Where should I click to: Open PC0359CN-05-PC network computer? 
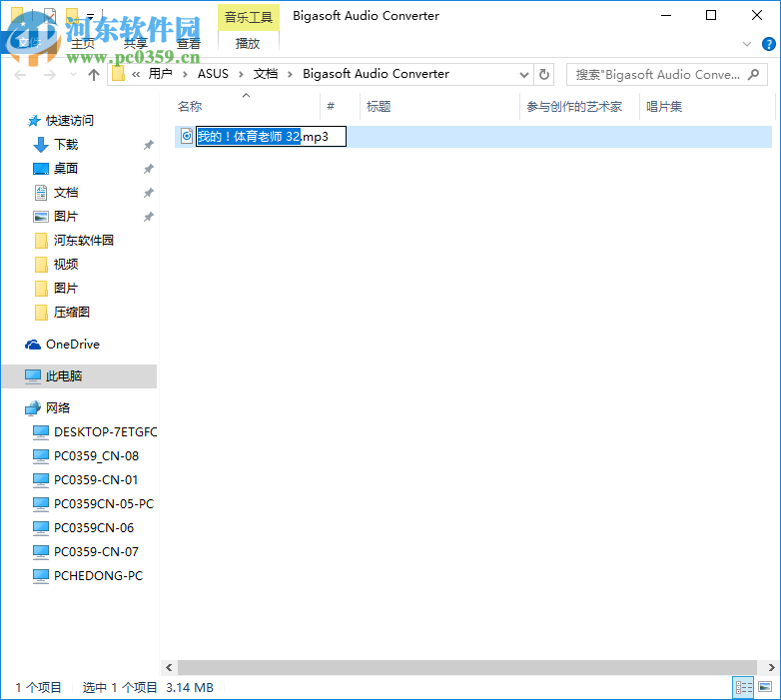[104, 504]
